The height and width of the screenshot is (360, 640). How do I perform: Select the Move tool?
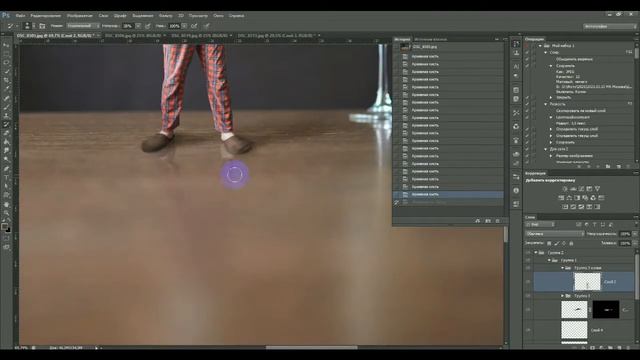tap(6, 45)
